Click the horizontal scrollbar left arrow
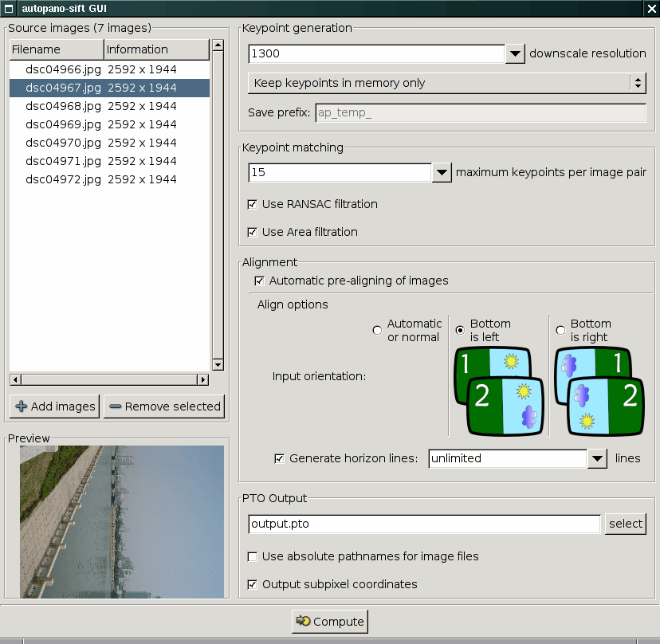Screen dimensions: 660x644 (x=16, y=379)
